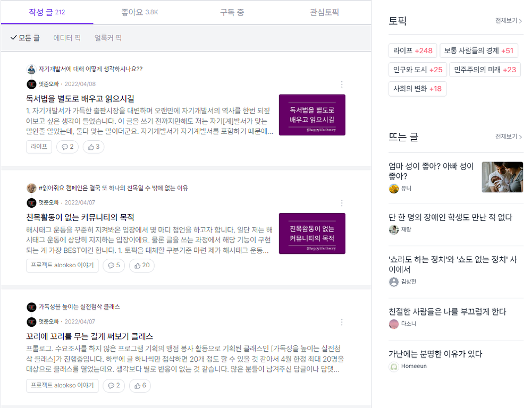The image size is (532, 408).
Task: Click the purple 독서법 post thumbnail image
Action: click(312, 115)
